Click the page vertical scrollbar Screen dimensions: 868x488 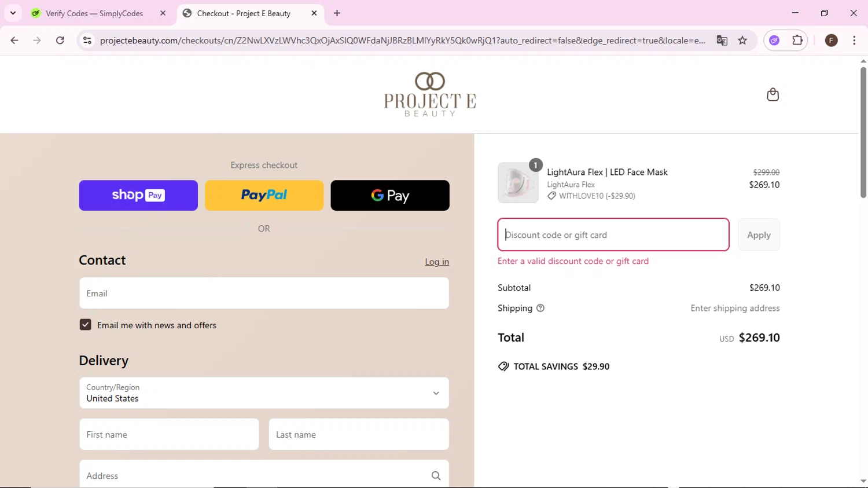pos(863,133)
